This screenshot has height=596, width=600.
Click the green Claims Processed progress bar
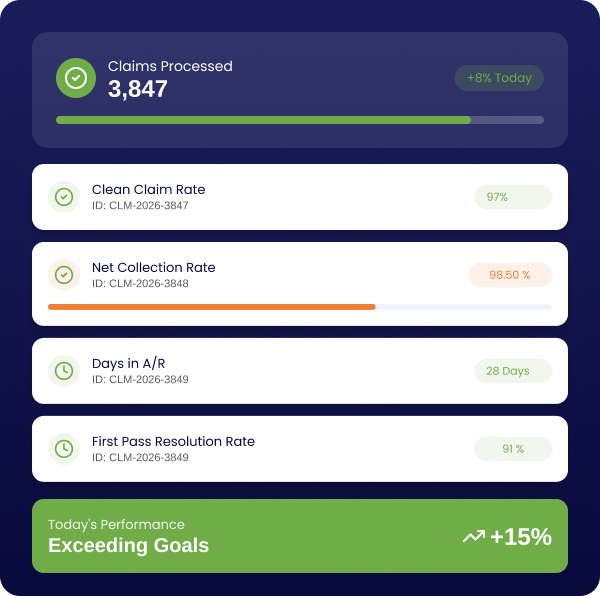coord(263,120)
